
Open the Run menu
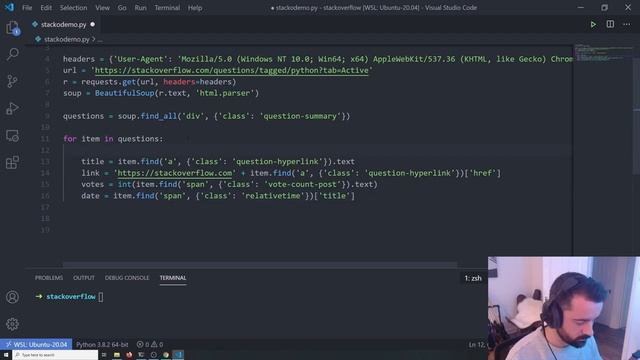click(x=140, y=8)
